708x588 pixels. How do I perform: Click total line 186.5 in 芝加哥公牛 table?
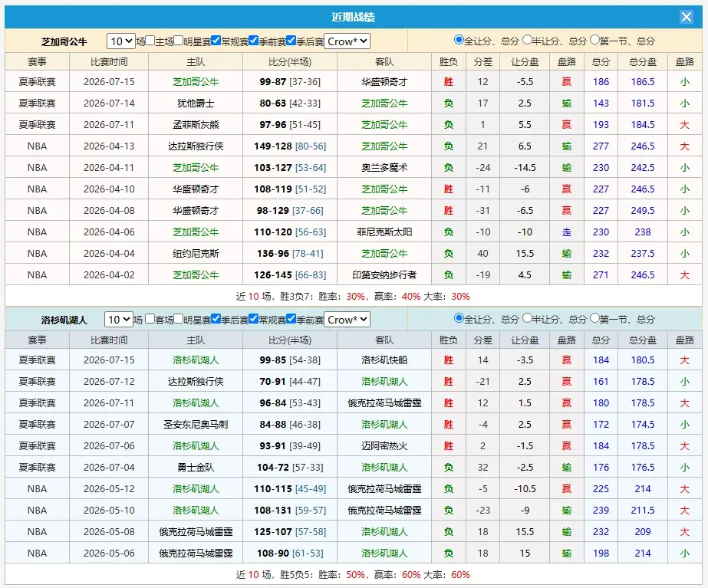(x=643, y=82)
